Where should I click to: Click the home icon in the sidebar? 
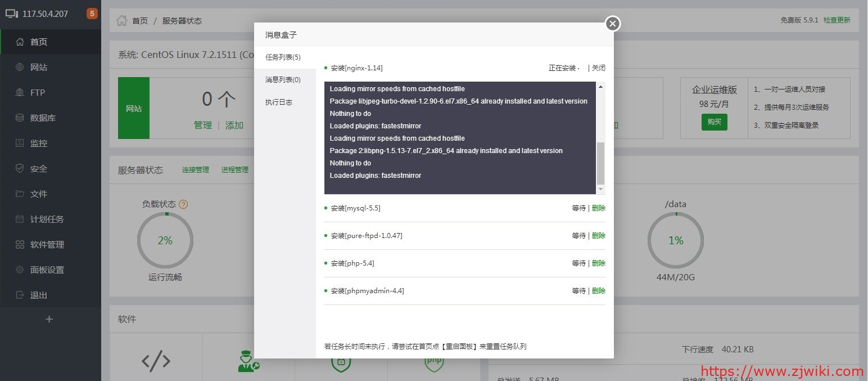(x=20, y=42)
